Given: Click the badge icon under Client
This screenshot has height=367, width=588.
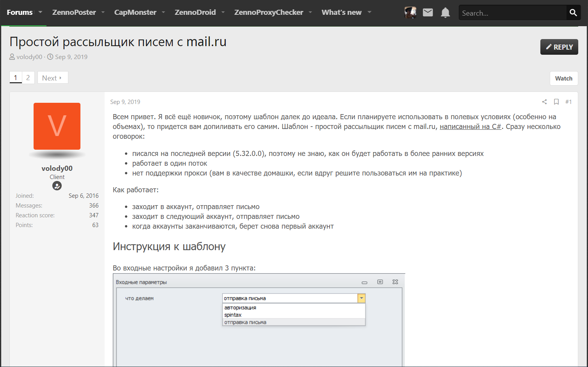Looking at the screenshot, I should click(57, 186).
